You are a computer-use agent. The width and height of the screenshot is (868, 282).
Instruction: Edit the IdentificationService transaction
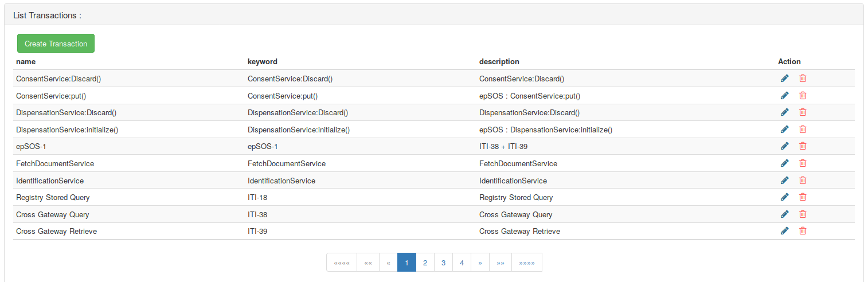pyautogui.click(x=784, y=181)
